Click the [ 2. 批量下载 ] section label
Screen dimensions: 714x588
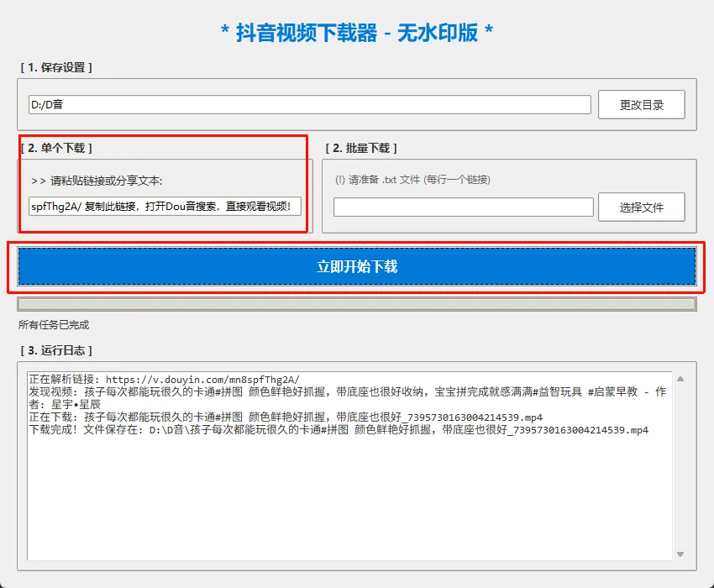[361, 148]
